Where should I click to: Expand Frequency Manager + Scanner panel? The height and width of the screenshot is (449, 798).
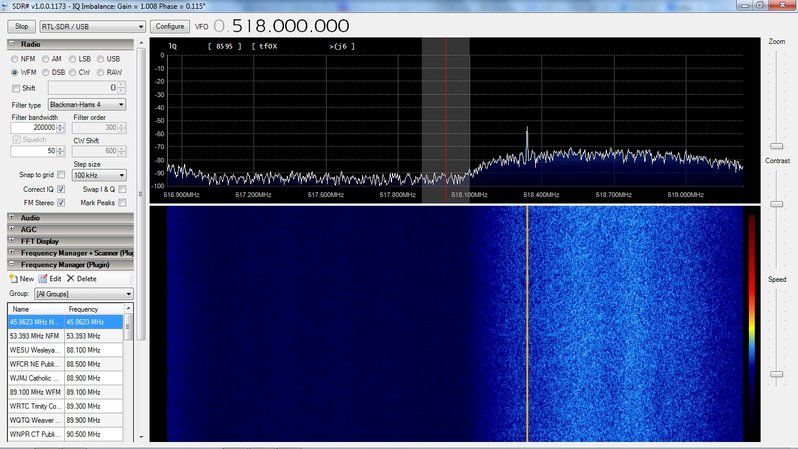[12, 252]
